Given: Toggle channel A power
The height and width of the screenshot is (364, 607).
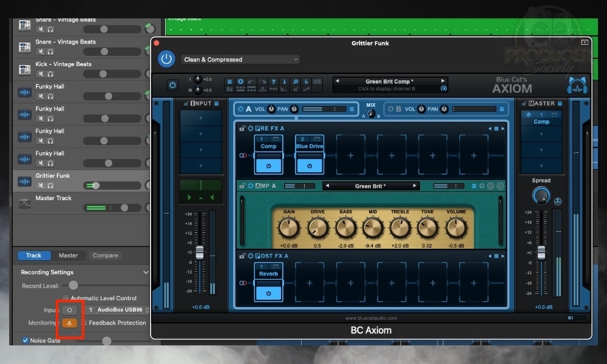Looking at the screenshot, I should [240, 109].
